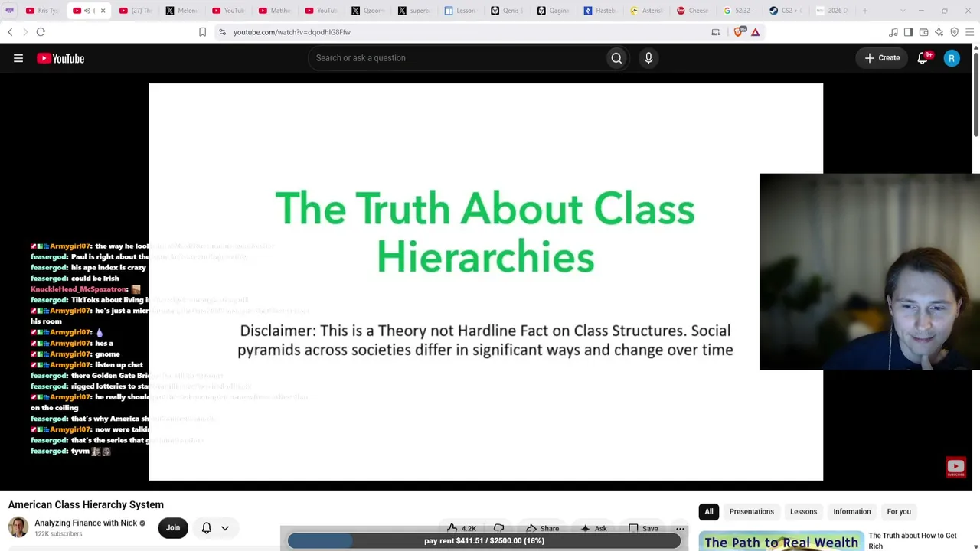
Task: Share the video
Action: coord(542,528)
